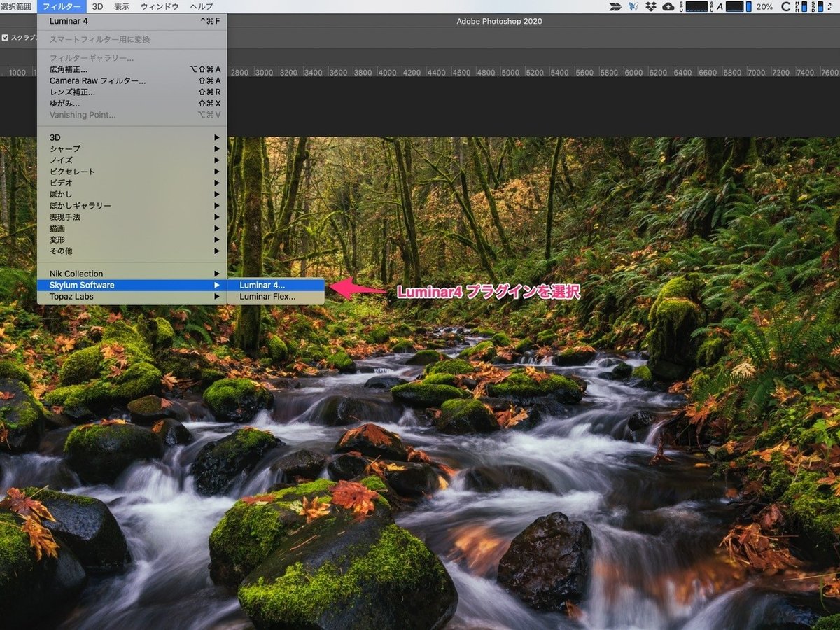The height and width of the screenshot is (630, 840).
Task: Choose 広角補正... filter
Action: pos(132,69)
